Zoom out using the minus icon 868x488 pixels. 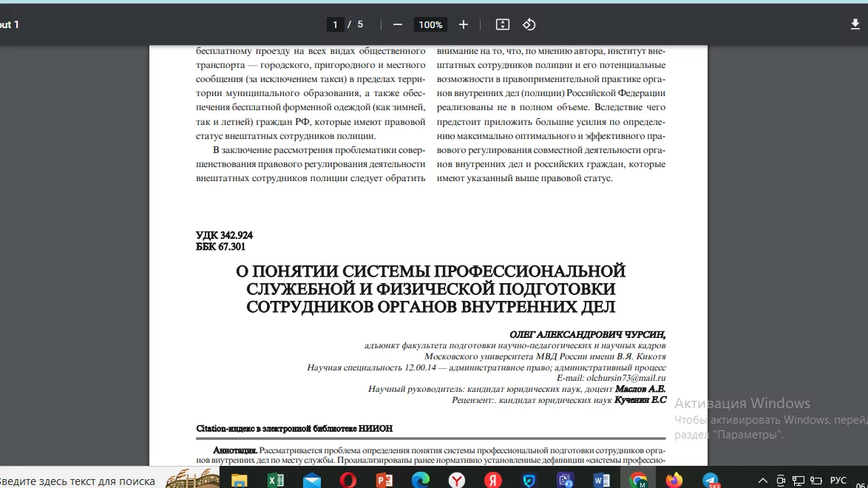(397, 24)
